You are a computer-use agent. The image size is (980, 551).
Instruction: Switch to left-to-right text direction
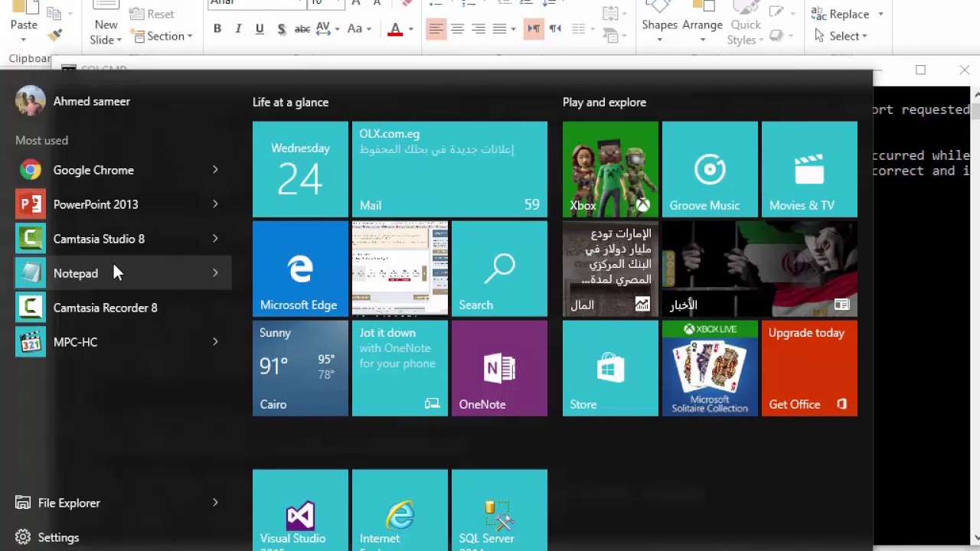coord(534,29)
